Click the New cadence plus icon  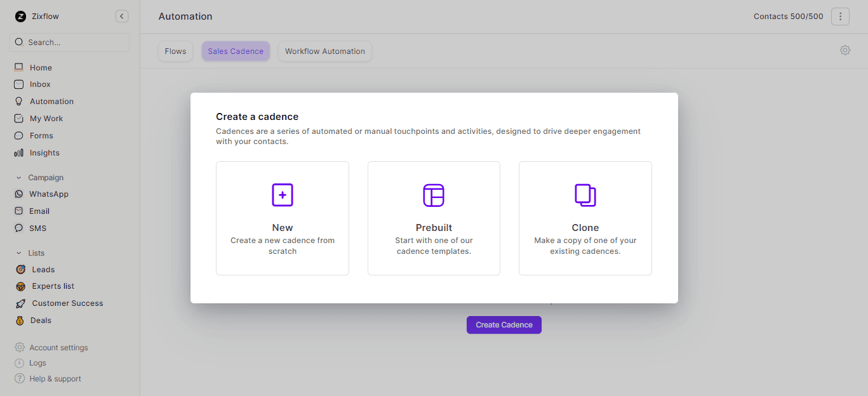283,195
